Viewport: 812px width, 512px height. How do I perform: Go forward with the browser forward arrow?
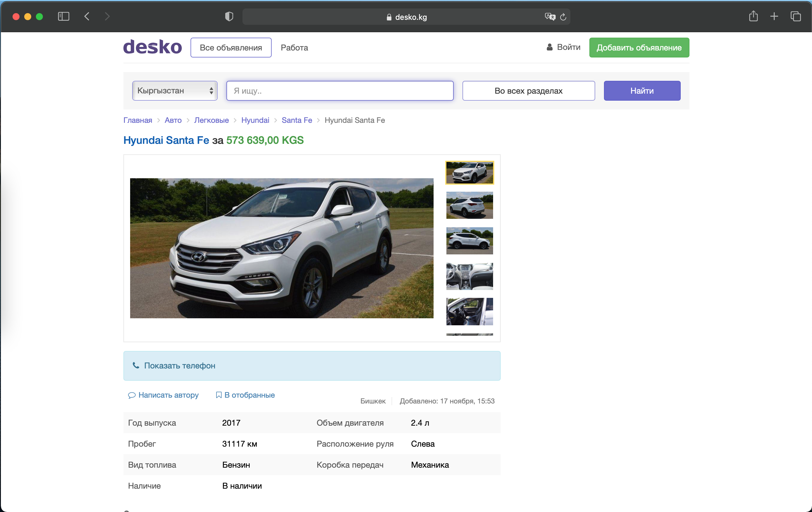107,17
